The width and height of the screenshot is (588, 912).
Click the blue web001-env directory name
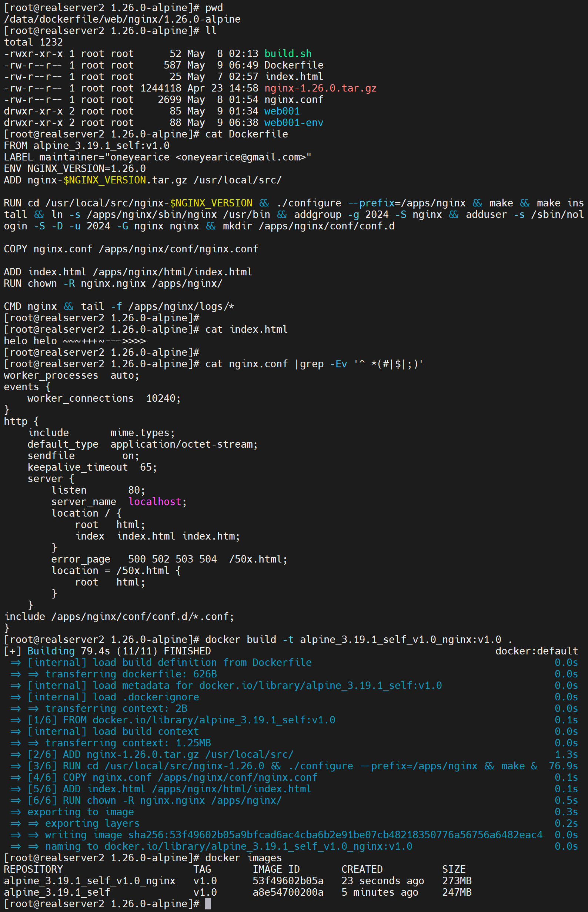293,123
